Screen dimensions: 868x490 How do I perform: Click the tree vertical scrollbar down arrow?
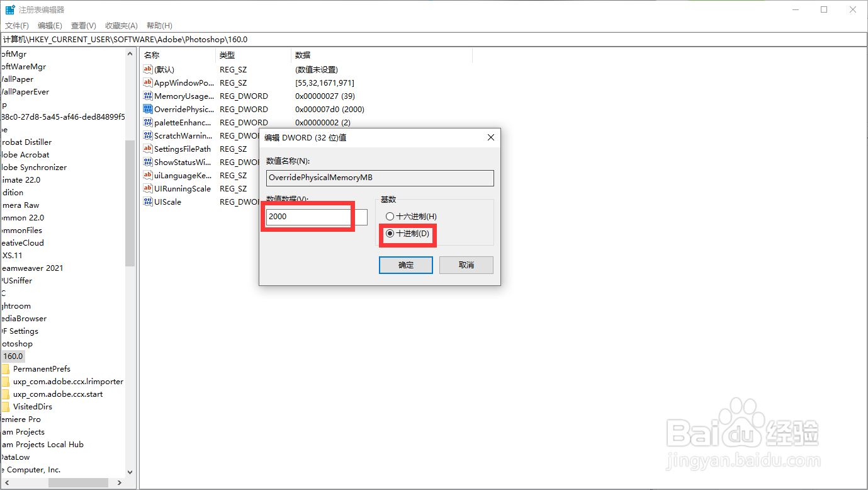(x=130, y=472)
